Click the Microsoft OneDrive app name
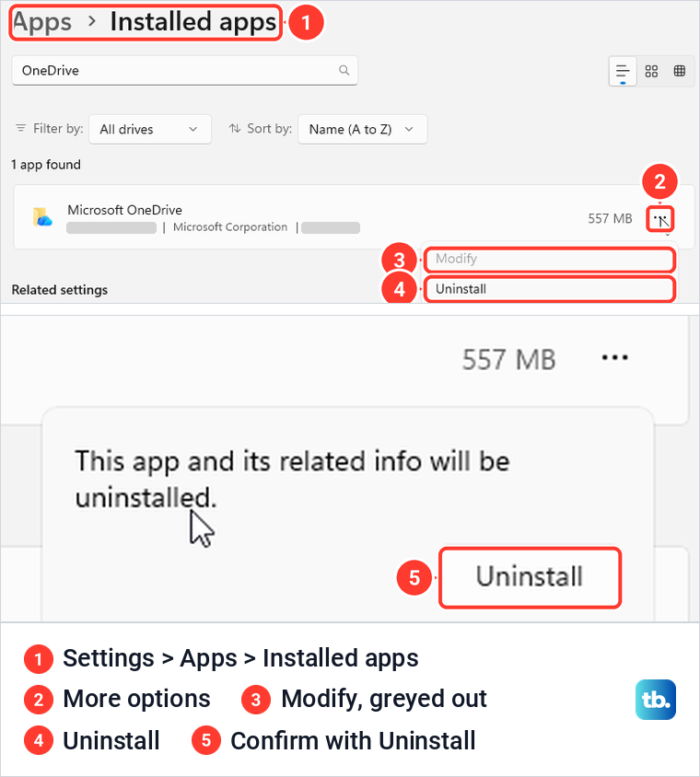 [x=125, y=210]
